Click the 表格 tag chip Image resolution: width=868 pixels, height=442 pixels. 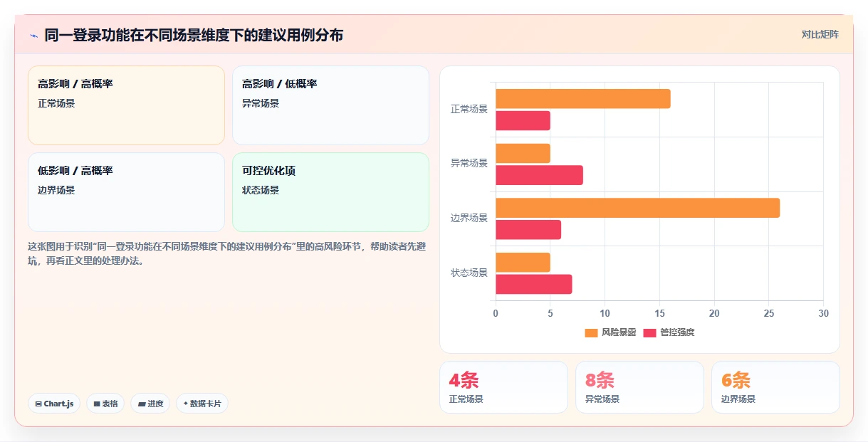coord(105,404)
